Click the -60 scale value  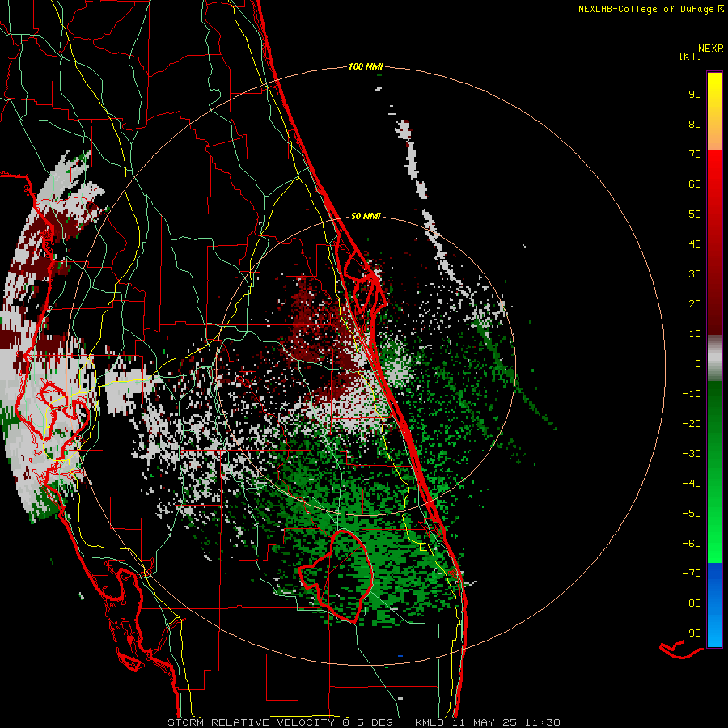point(692,544)
